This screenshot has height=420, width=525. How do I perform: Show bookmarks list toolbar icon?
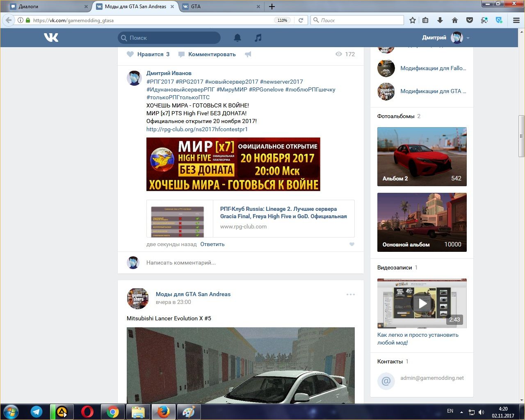[x=425, y=20]
